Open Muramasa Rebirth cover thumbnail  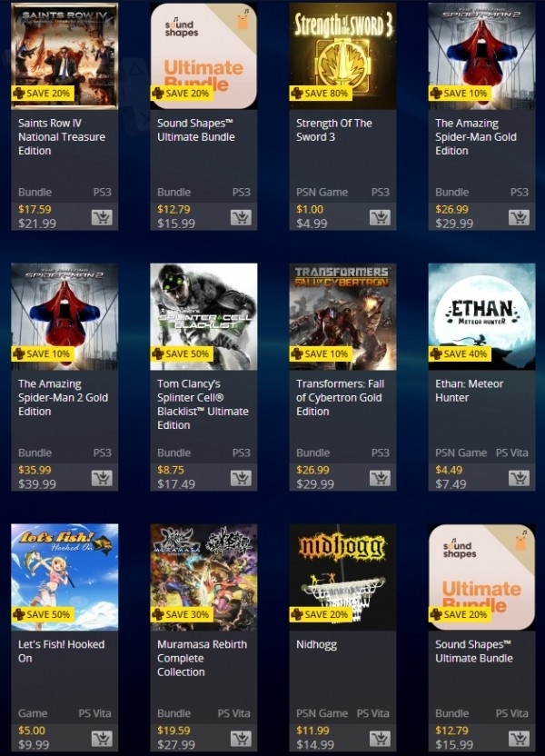pyautogui.click(x=203, y=577)
